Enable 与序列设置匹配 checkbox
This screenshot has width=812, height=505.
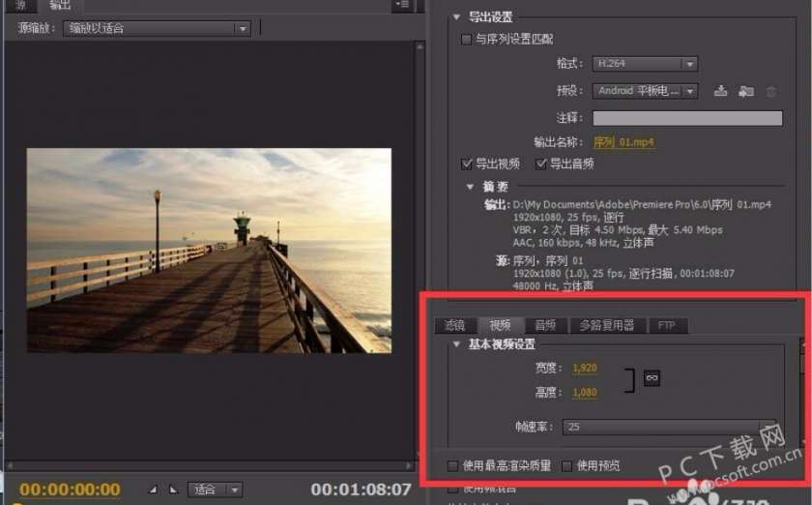point(467,40)
